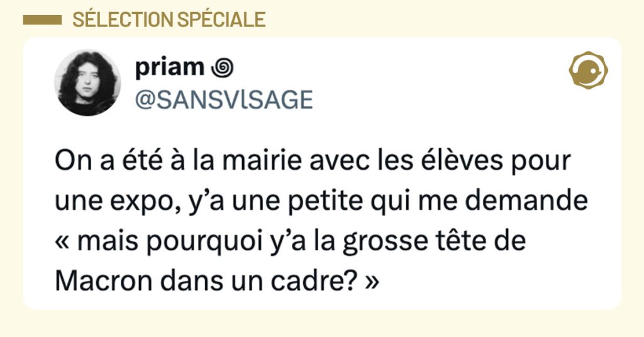Click the profile avatar photo

89,83
